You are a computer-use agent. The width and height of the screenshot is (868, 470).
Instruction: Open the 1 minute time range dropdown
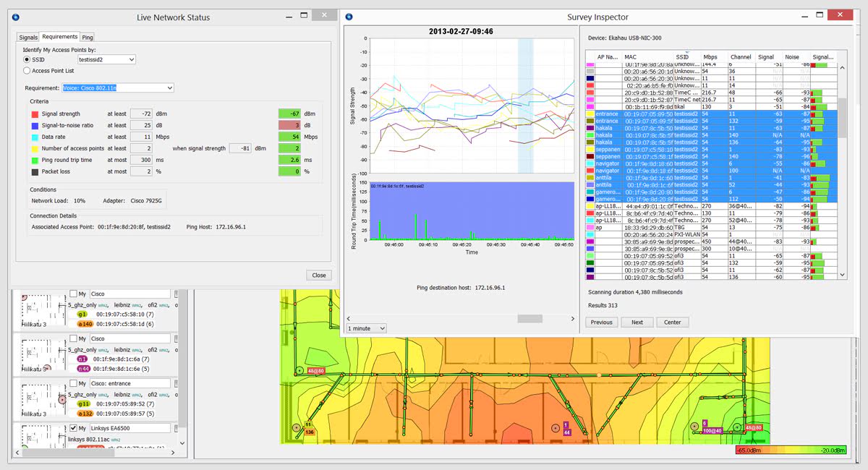point(367,328)
